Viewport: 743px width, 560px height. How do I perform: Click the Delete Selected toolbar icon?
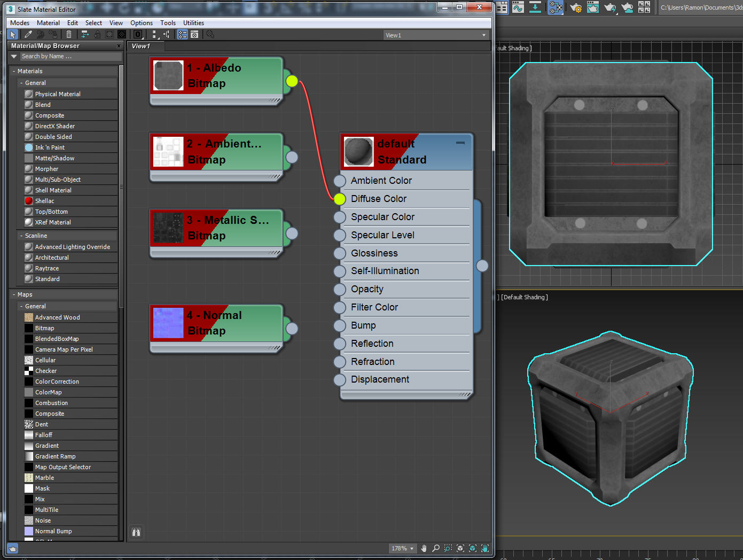69,34
